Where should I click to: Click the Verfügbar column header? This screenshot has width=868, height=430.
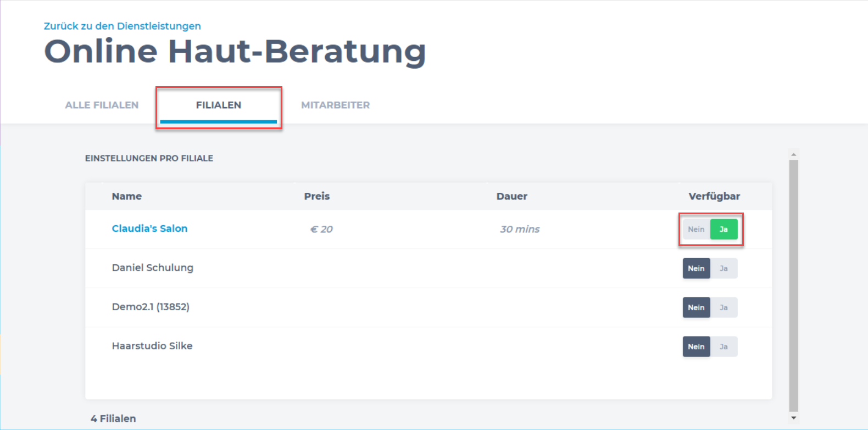point(714,196)
